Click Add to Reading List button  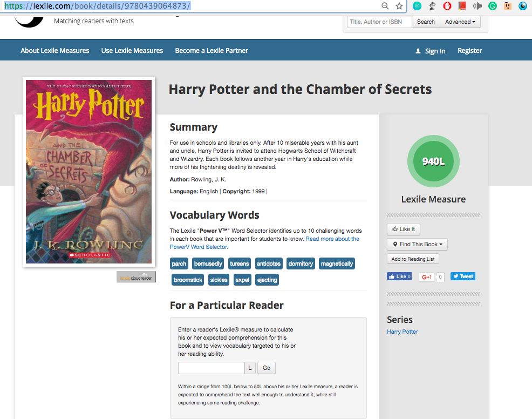point(413,259)
